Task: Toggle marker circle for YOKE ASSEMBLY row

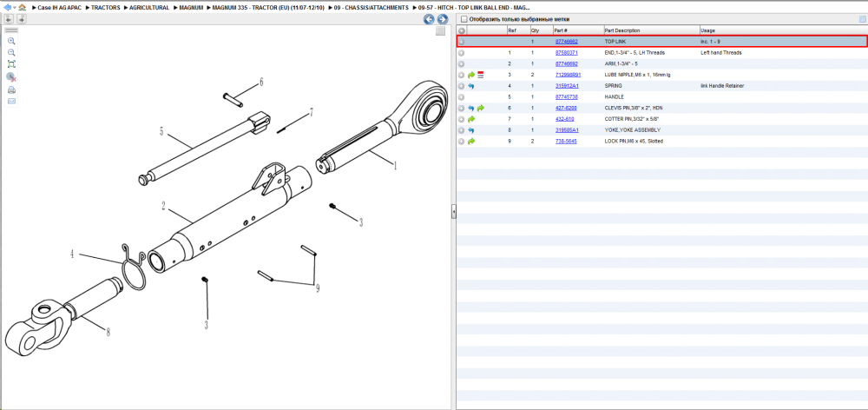Action: pos(462,130)
